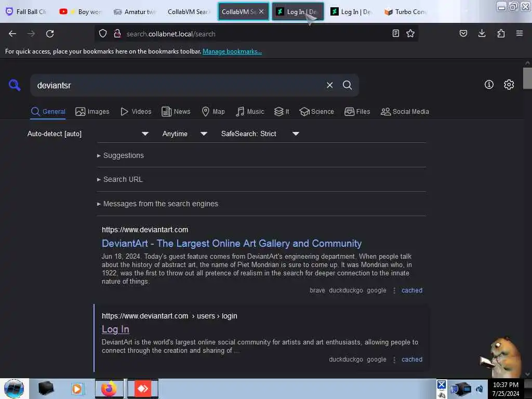Image resolution: width=532 pixels, height=399 pixels.
Task: Reload the current page
Action: point(50,34)
